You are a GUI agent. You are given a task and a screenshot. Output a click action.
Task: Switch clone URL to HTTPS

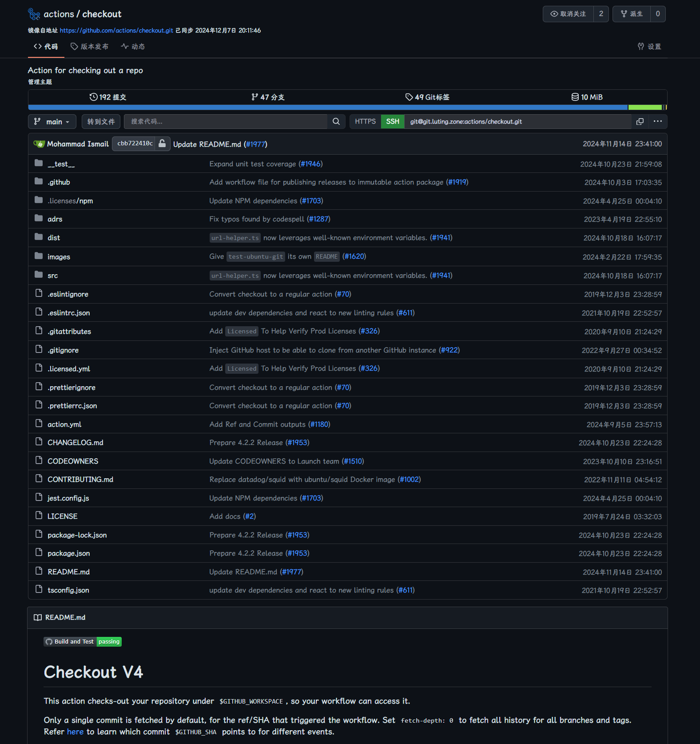[x=365, y=122]
